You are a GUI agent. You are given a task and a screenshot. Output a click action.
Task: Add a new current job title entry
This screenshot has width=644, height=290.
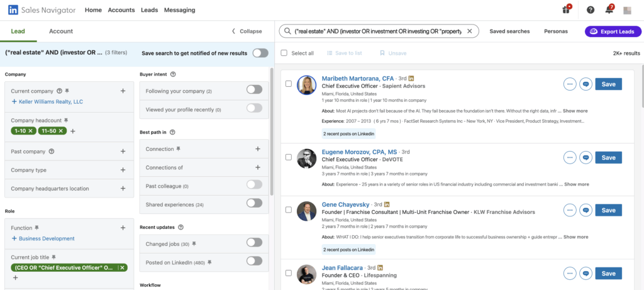coord(15,278)
